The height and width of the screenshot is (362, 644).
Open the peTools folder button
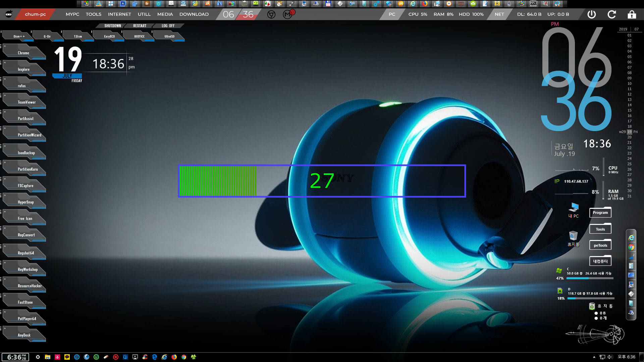coord(600,245)
